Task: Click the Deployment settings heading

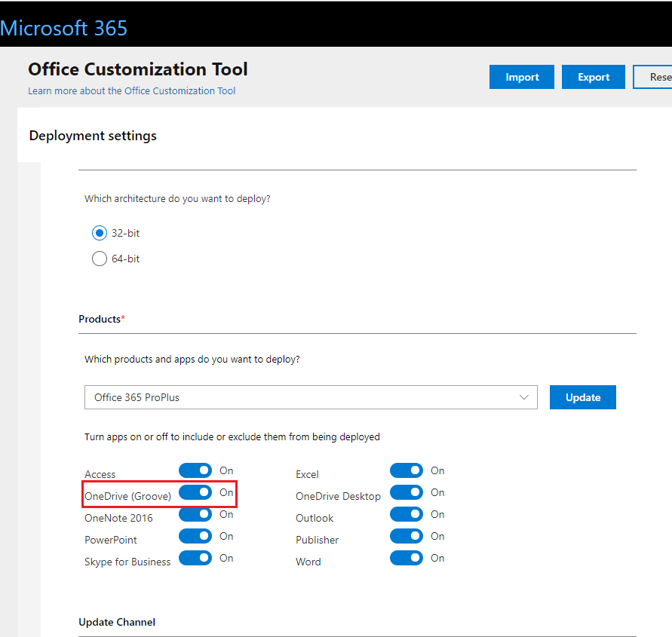Action: 93,136
